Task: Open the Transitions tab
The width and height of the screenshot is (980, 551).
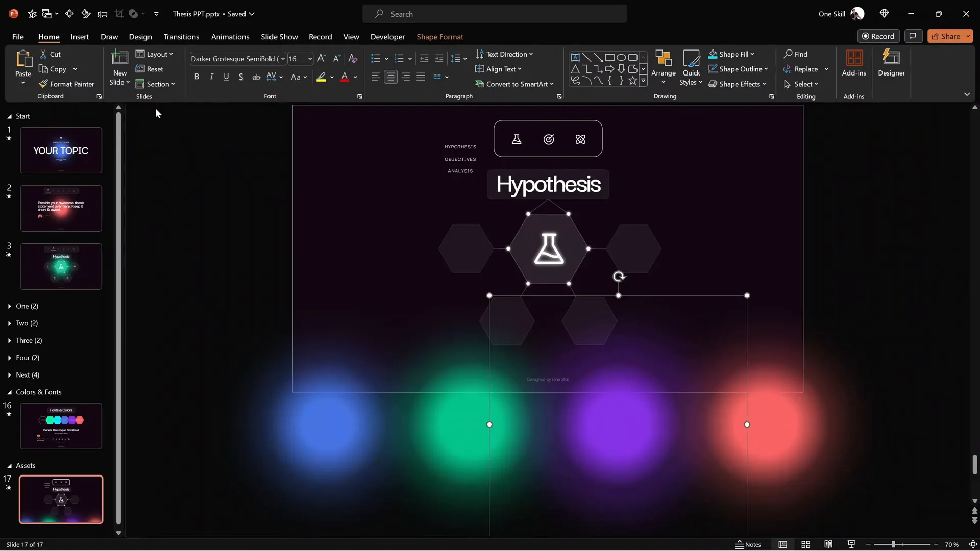Action: click(x=181, y=37)
